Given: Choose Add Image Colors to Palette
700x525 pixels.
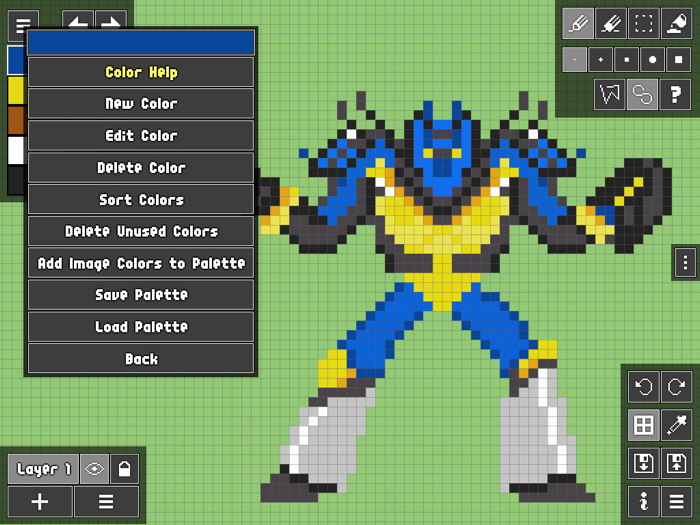Looking at the screenshot, I should (x=141, y=263).
